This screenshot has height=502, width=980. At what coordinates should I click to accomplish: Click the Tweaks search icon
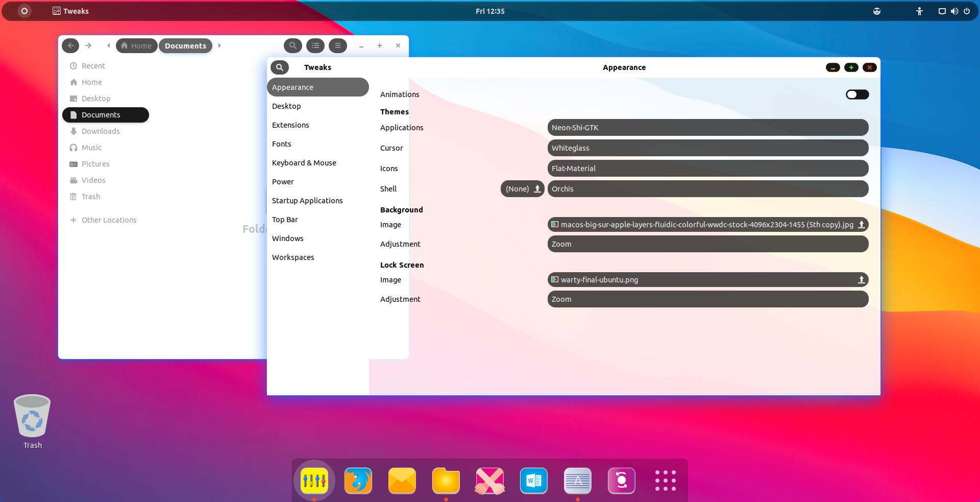[x=280, y=67]
